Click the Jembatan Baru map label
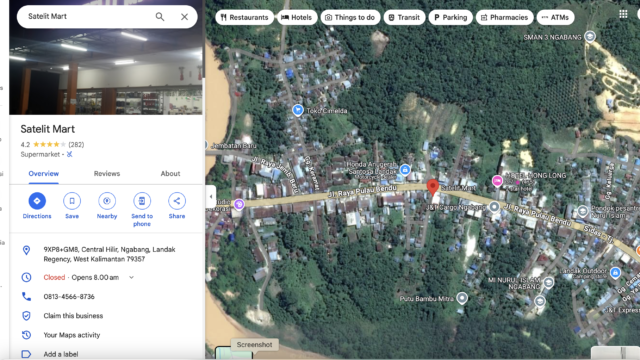Image resolution: width=640 pixels, height=360 pixels. pyautogui.click(x=233, y=146)
